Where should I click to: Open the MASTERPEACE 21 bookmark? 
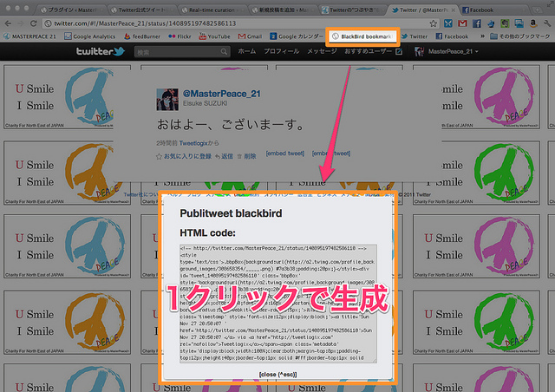(29, 36)
